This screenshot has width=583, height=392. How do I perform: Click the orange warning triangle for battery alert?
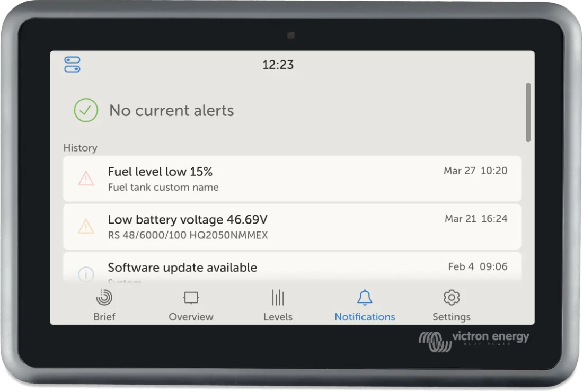86,226
